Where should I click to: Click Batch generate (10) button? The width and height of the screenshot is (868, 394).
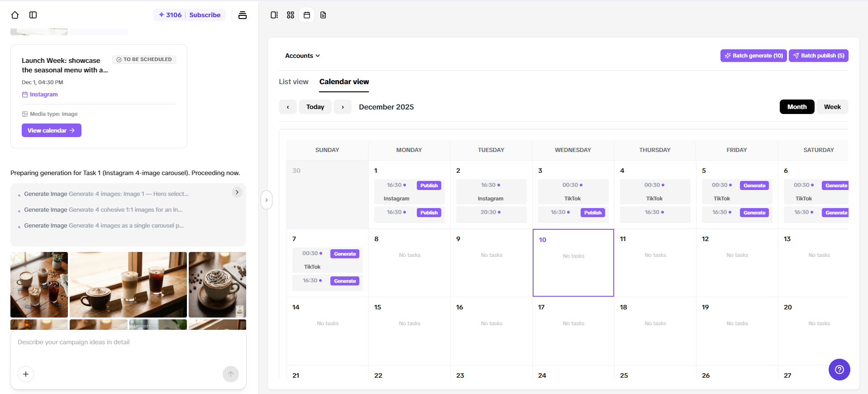coord(754,56)
